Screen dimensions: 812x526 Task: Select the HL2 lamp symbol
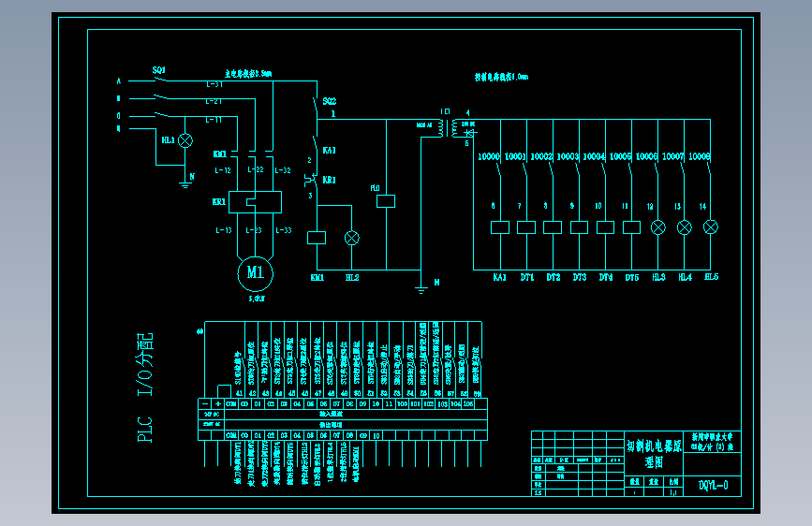[352, 238]
